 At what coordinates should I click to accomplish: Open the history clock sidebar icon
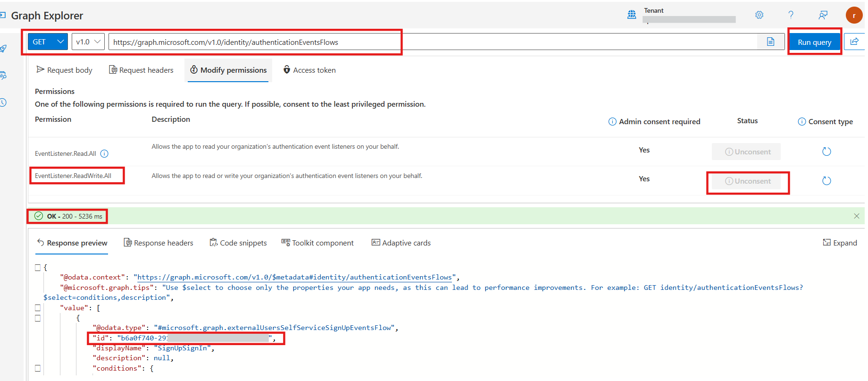[3, 102]
